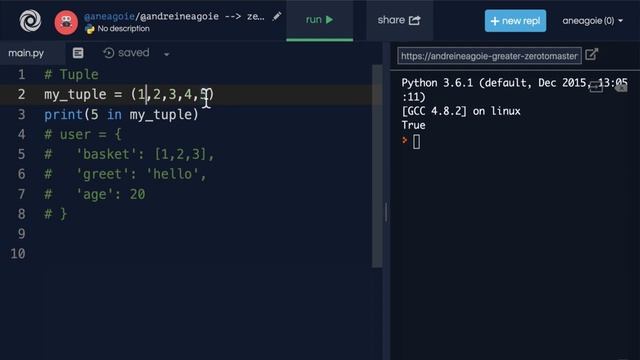Select the main.py file tab
Image resolution: width=640 pixels, height=360 pixels.
tap(26, 53)
